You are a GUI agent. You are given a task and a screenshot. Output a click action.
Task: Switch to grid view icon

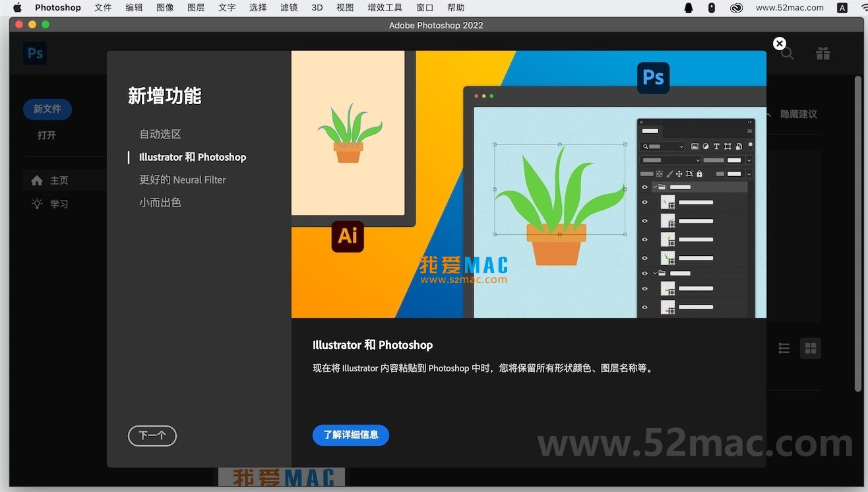[811, 348]
